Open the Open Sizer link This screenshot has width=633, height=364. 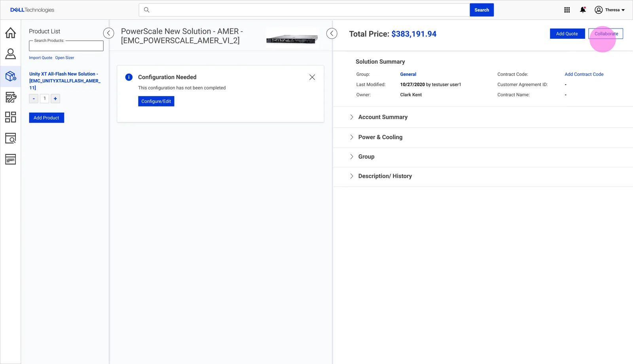tap(64, 58)
